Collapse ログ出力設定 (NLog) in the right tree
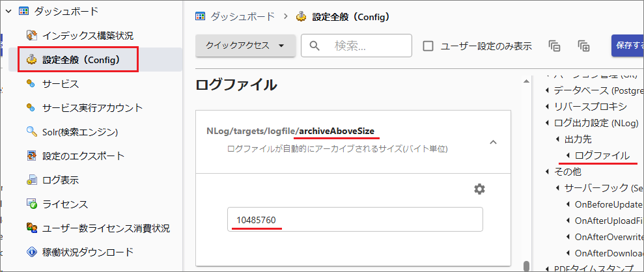 click(548, 123)
